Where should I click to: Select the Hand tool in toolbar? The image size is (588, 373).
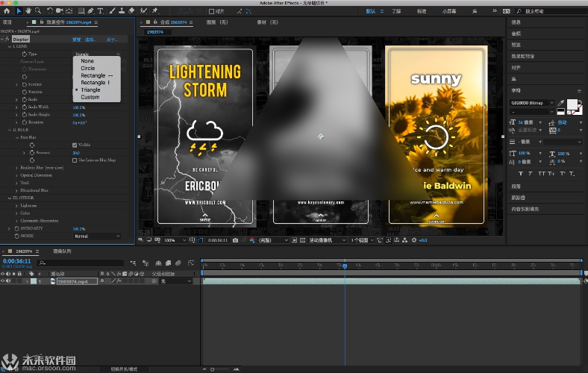[x=29, y=11]
